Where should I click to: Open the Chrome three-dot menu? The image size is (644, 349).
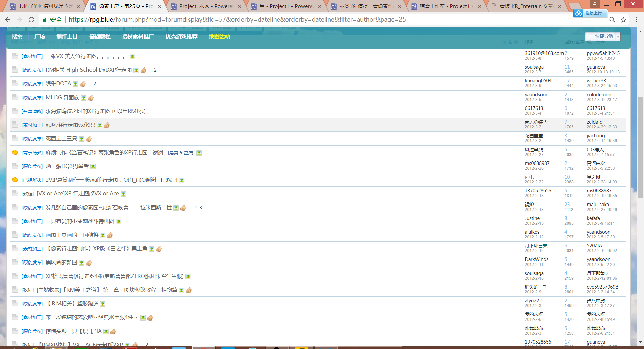(637, 20)
